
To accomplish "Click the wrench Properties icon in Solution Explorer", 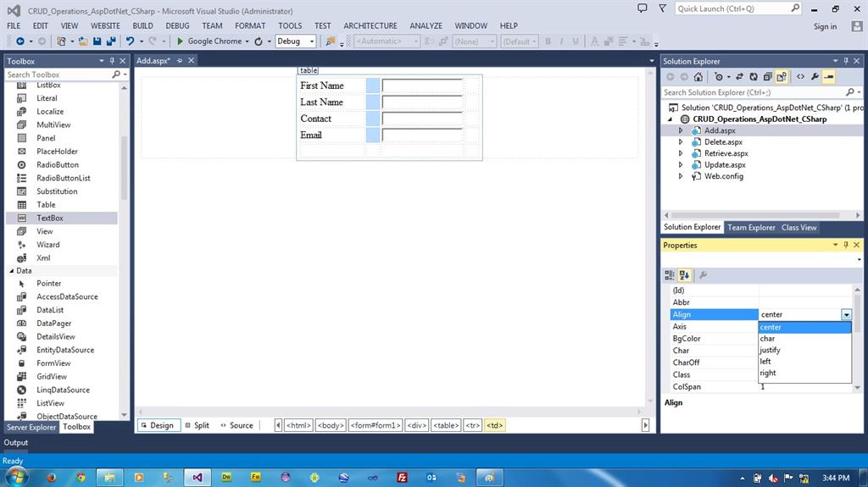I will pos(815,77).
